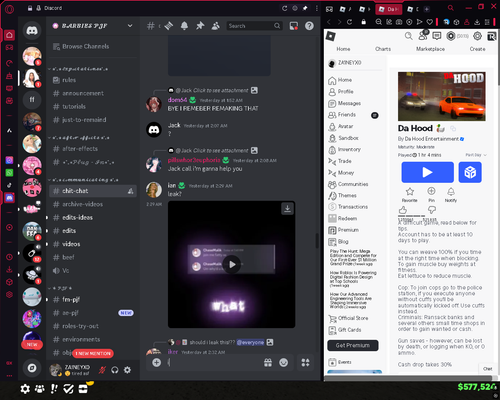Reload the Roblox page
Viewport: 500px width, 400px height.
[349, 22]
